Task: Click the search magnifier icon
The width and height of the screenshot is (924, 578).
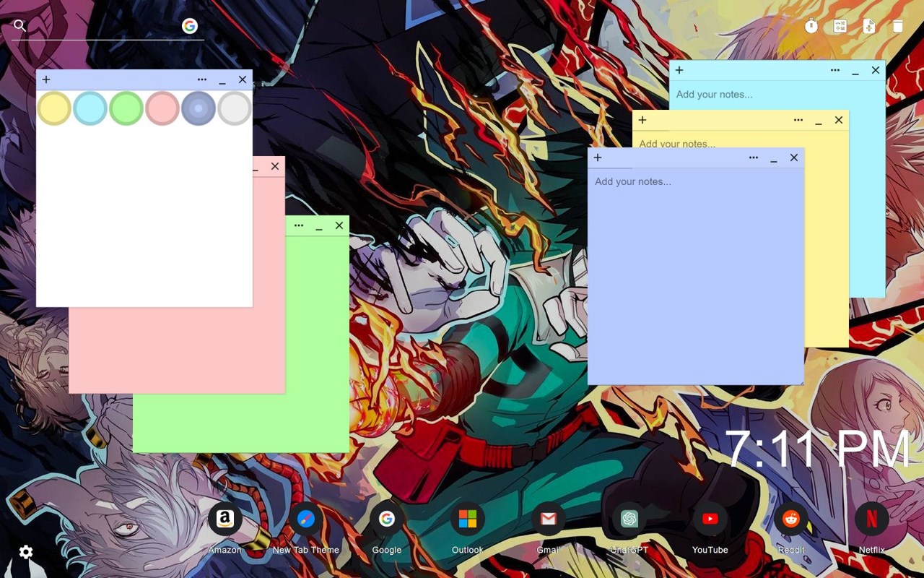Action: pos(19,26)
